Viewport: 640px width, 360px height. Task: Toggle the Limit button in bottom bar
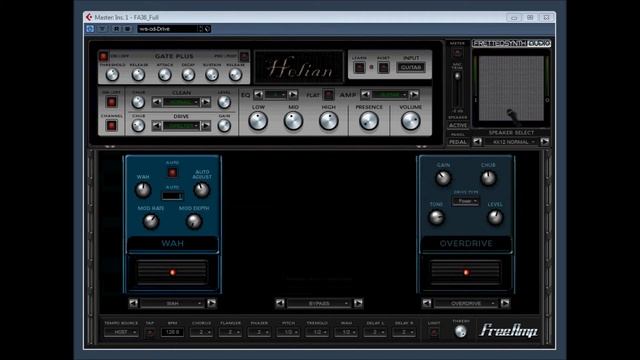pos(434,333)
